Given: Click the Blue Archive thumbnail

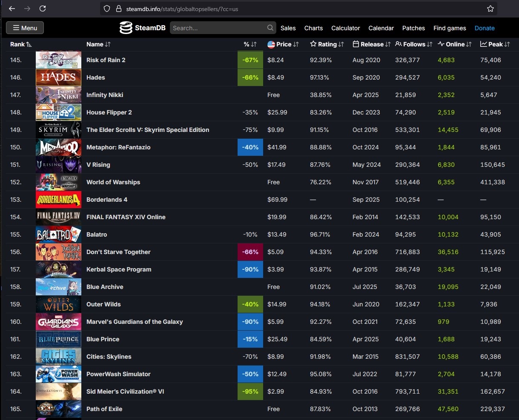Looking at the screenshot, I should point(58,287).
